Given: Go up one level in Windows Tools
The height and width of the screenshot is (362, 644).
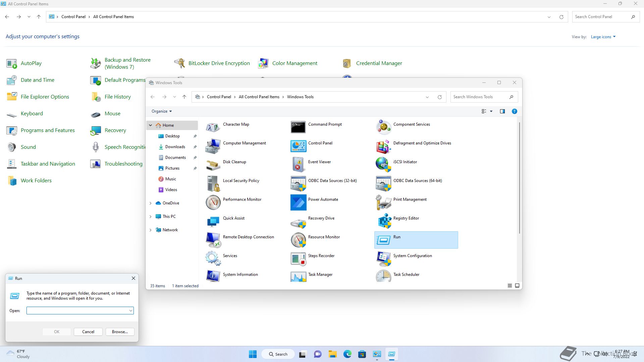Looking at the screenshot, I should pyautogui.click(x=184, y=97).
